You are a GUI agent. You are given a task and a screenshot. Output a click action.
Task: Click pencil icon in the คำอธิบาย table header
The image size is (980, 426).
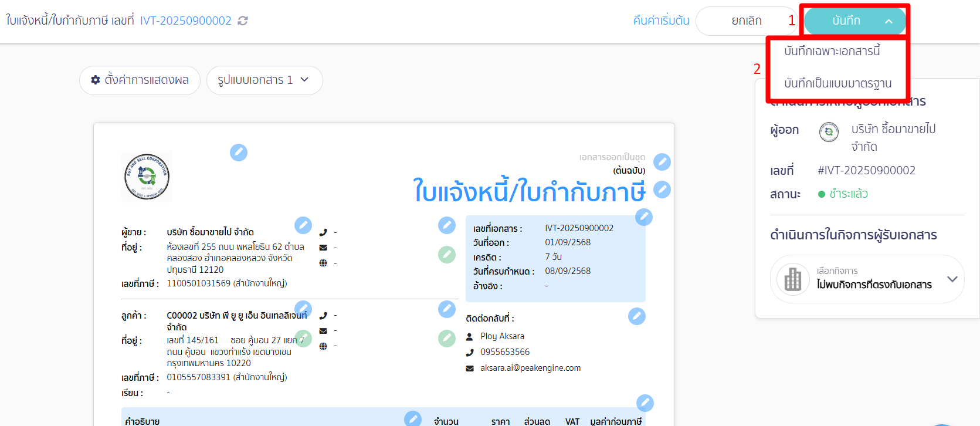413,418
